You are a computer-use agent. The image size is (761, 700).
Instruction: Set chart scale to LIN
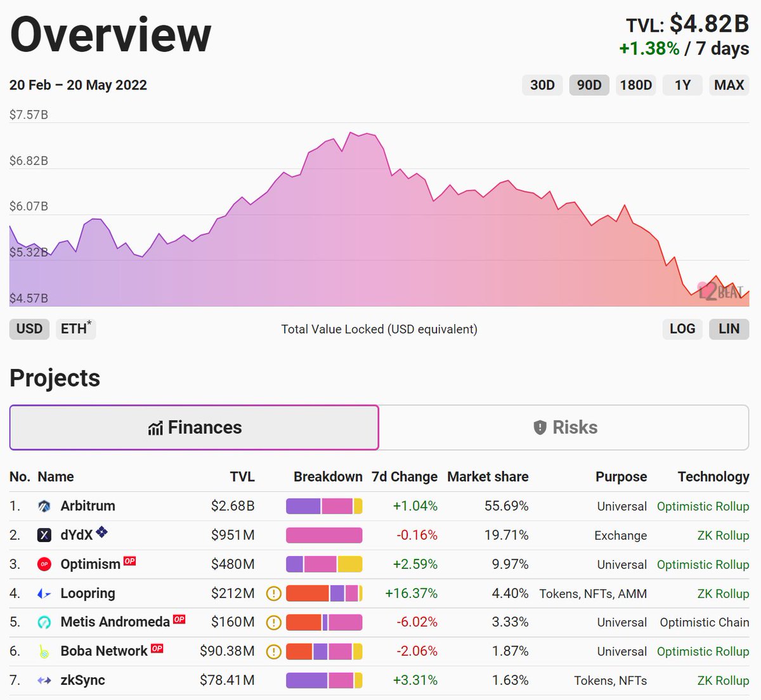[729, 329]
